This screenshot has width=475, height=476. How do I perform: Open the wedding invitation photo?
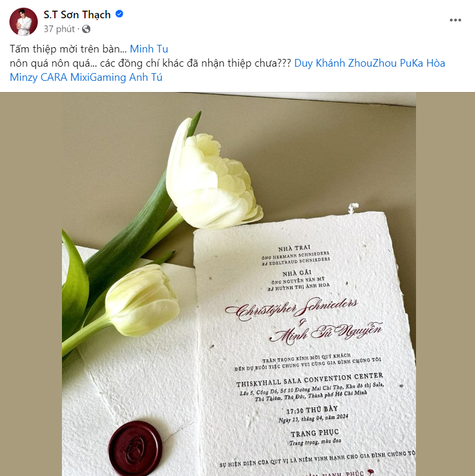pyautogui.click(x=238, y=283)
